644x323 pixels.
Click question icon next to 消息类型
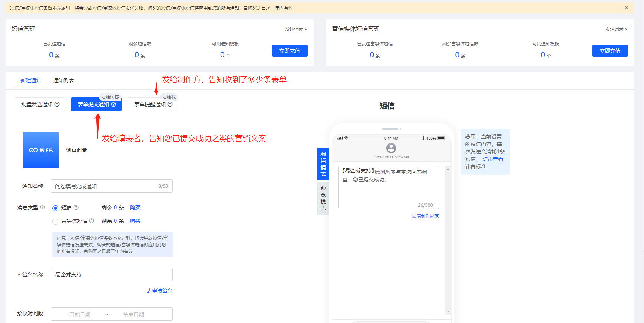[x=42, y=207]
